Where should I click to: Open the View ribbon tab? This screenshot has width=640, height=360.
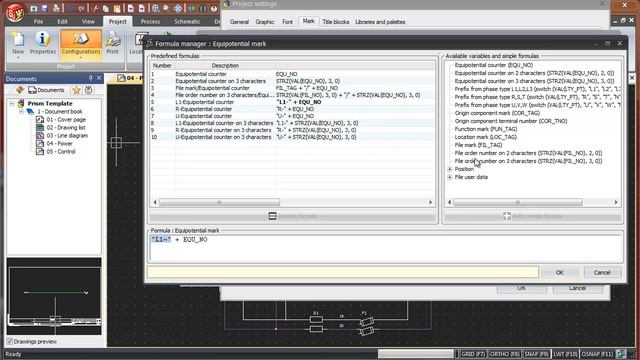pyautogui.click(x=88, y=22)
